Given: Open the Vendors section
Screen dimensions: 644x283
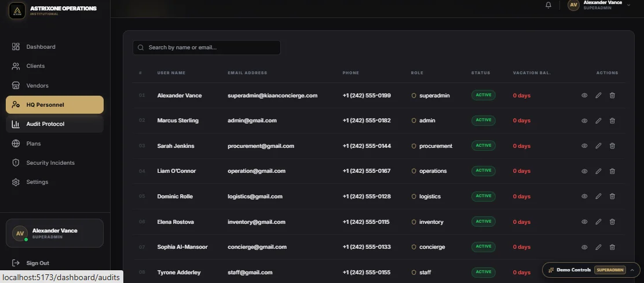Looking at the screenshot, I should click(54, 86).
